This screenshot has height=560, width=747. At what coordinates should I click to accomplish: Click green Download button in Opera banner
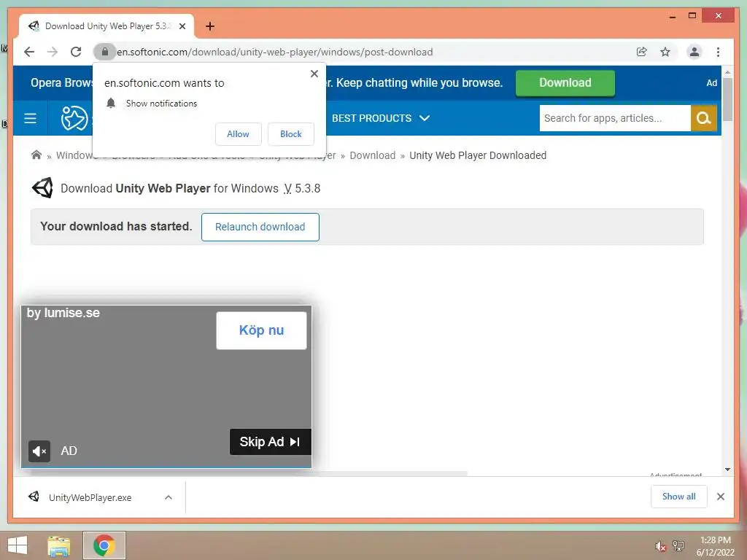[x=565, y=83]
